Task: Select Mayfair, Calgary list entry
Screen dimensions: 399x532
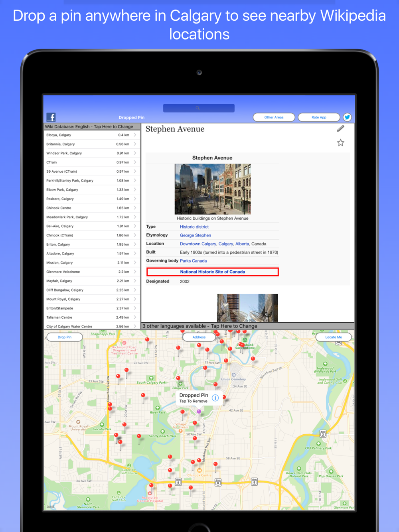Action: point(92,281)
